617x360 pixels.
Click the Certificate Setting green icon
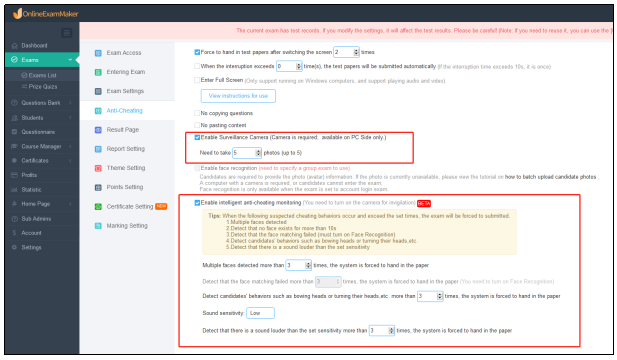98,207
